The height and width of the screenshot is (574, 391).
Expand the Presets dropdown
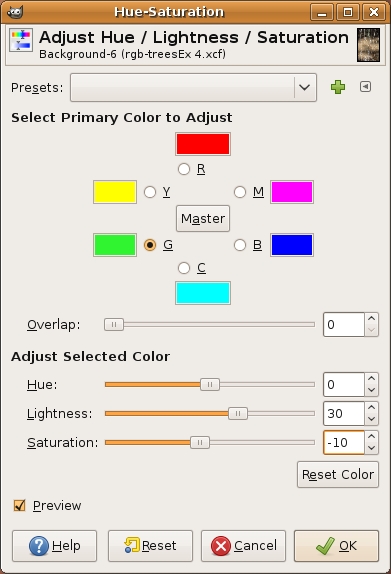point(193,87)
